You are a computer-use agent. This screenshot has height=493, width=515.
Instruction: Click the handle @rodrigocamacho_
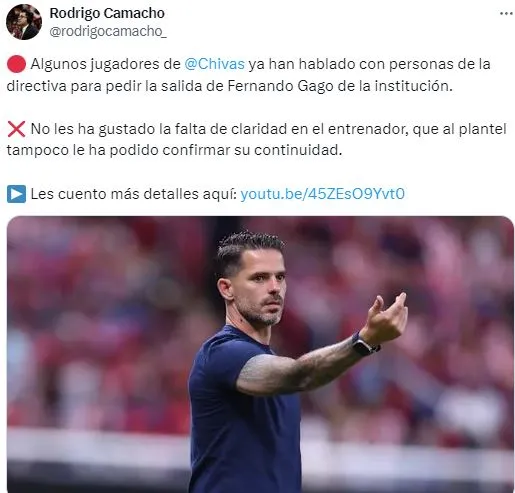[108, 31]
